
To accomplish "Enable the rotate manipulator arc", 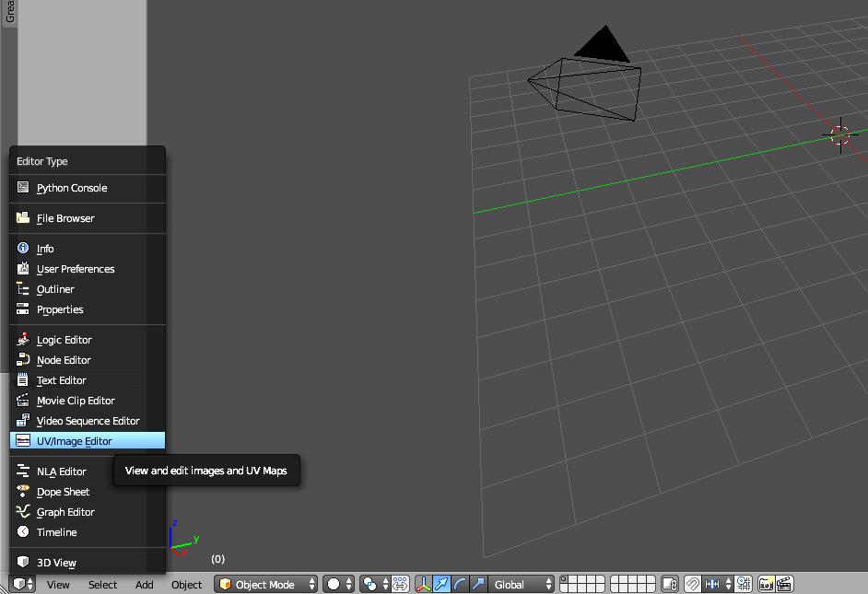I will coord(460,584).
